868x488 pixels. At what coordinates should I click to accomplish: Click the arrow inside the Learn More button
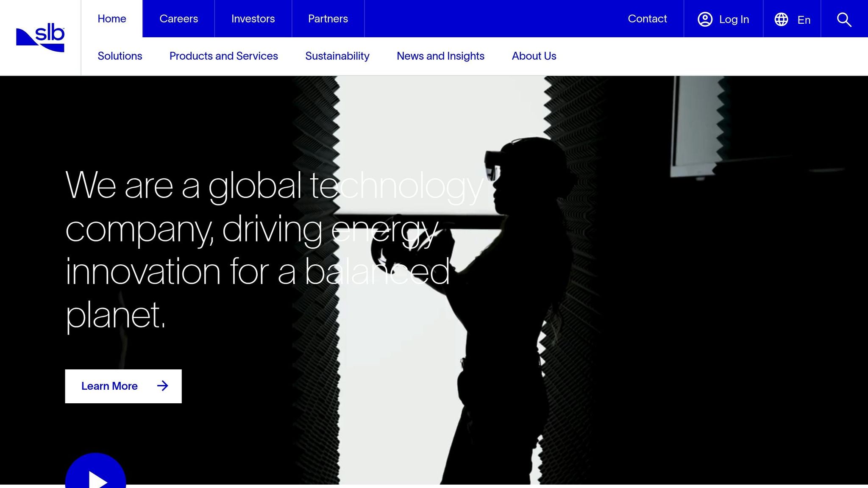click(163, 386)
